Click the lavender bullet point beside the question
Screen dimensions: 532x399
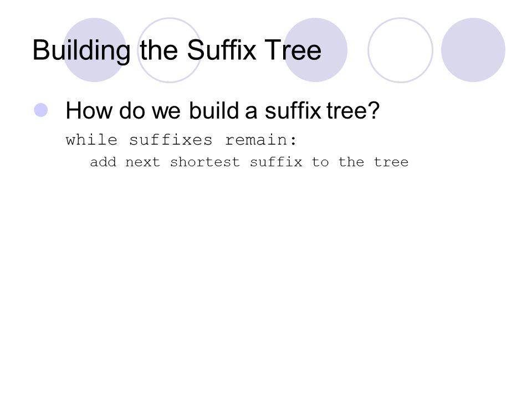point(41,110)
